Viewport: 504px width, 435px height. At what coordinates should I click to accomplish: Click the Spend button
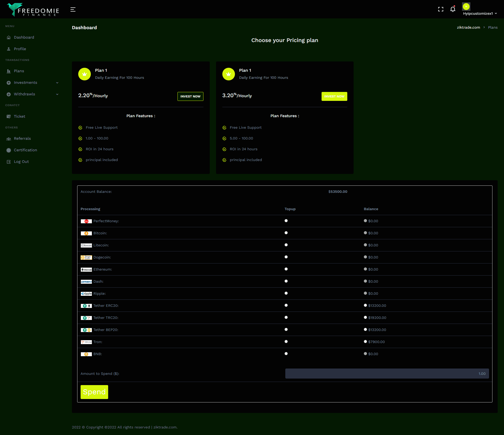point(94,392)
